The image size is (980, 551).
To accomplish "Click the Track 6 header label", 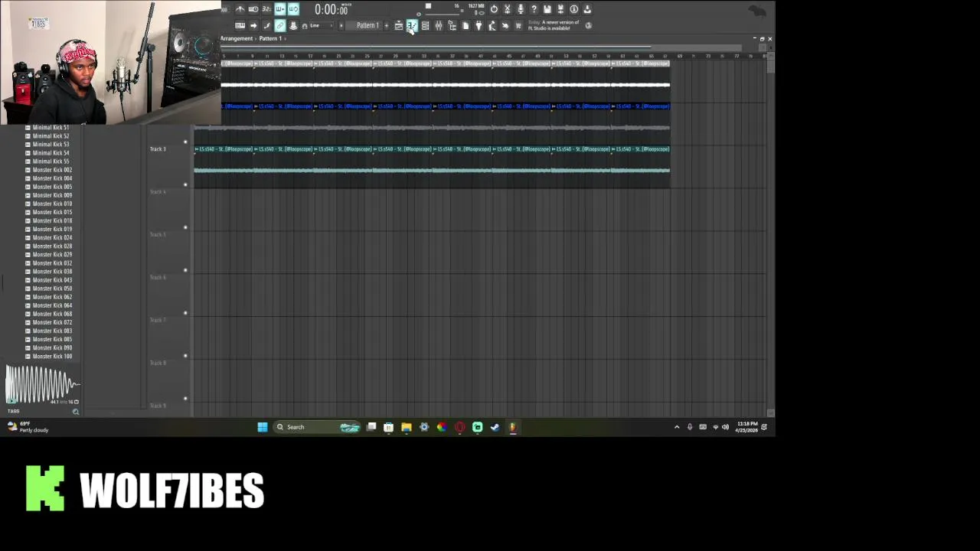I will (x=158, y=277).
